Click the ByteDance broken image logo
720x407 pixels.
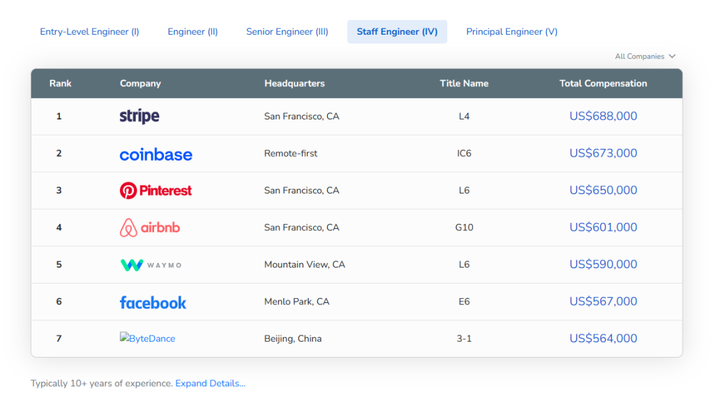(x=147, y=339)
